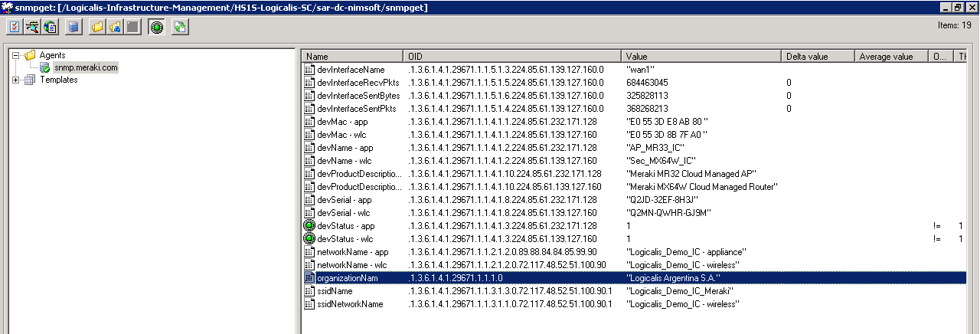Screen dimensions: 980x334
Task: Click the row icon of networkName - wlc
Action: click(309, 265)
